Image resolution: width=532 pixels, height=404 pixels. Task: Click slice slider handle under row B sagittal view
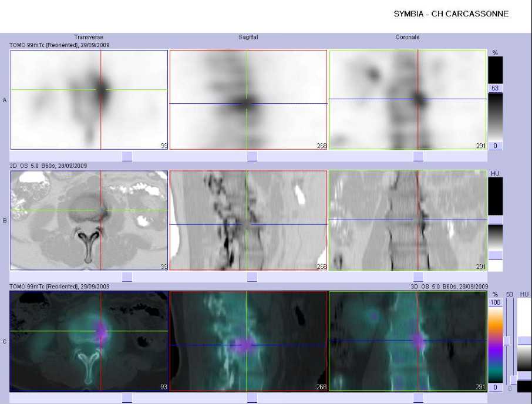[x=252, y=277]
